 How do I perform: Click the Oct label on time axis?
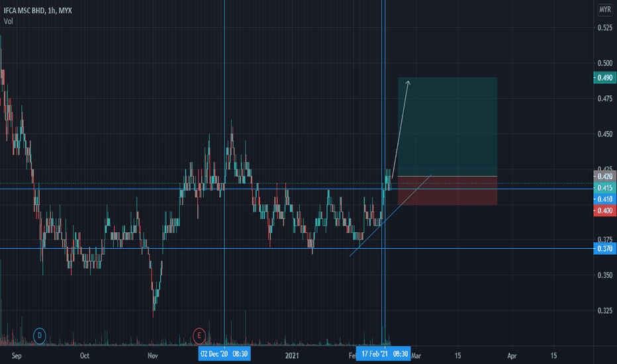(85, 356)
